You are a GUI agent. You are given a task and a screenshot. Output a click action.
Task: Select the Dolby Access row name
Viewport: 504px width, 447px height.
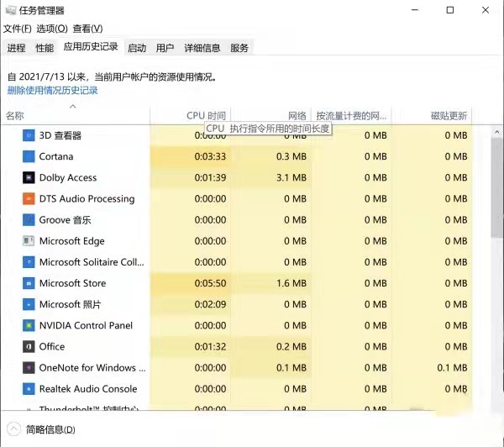[68, 178]
